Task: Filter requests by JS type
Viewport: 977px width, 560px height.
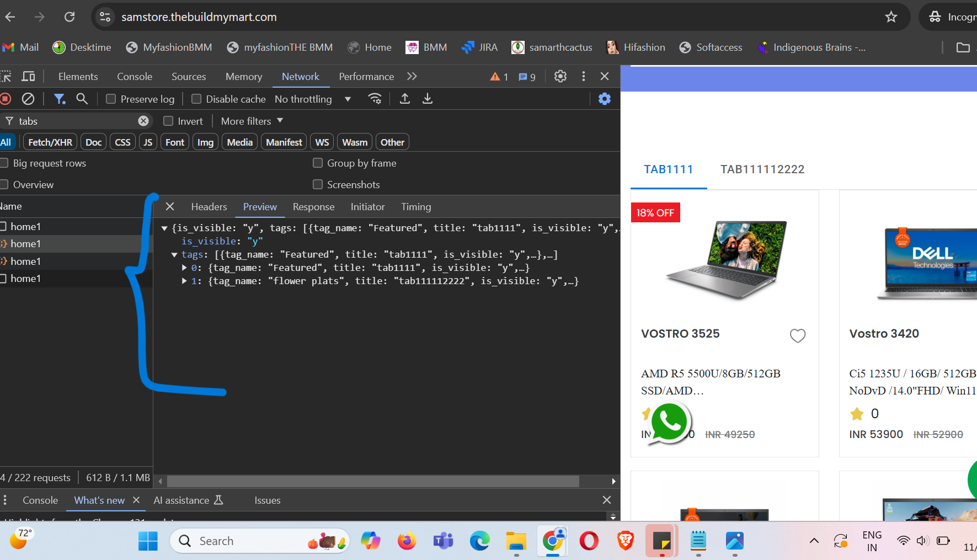Action: point(148,142)
